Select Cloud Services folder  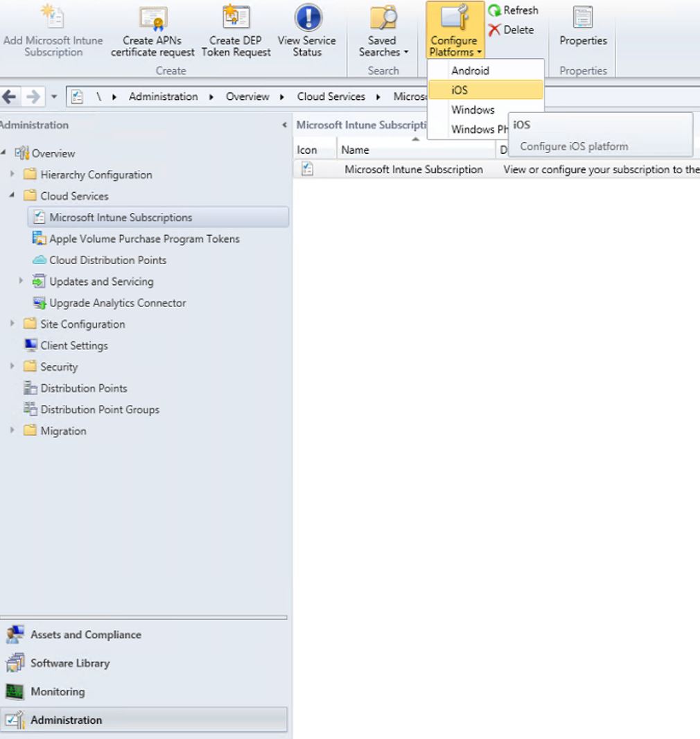point(74,196)
